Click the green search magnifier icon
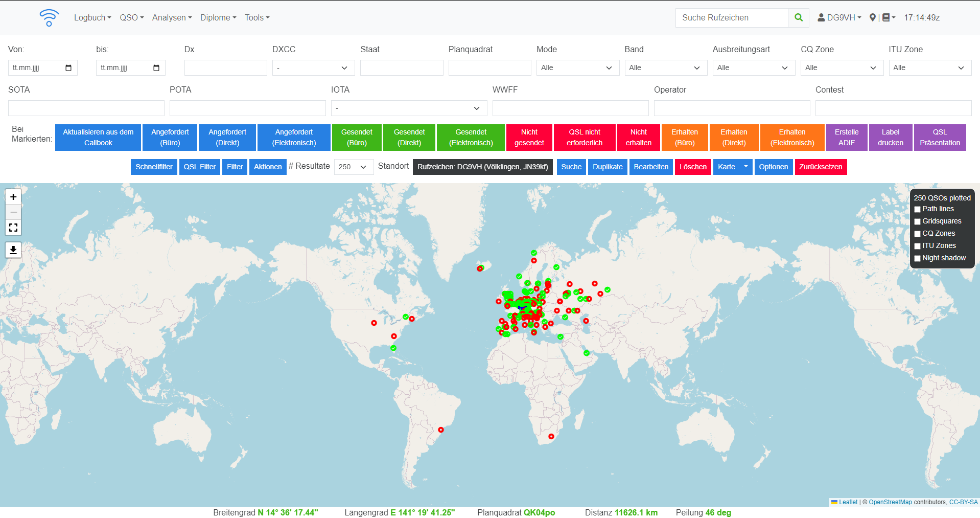 [x=798, y=17]
